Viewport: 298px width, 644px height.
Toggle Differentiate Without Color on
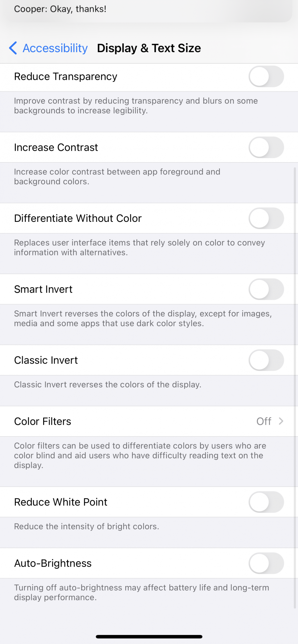[266, 218]
